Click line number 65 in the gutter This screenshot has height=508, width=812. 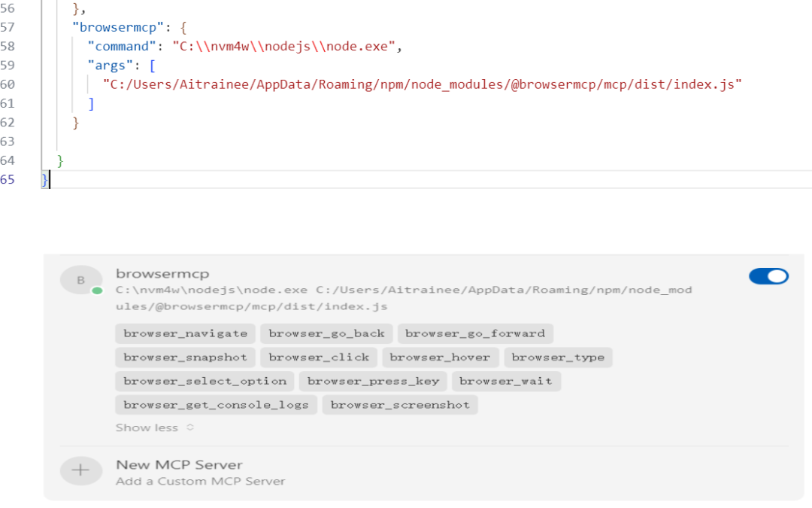[x=8, y=179]
